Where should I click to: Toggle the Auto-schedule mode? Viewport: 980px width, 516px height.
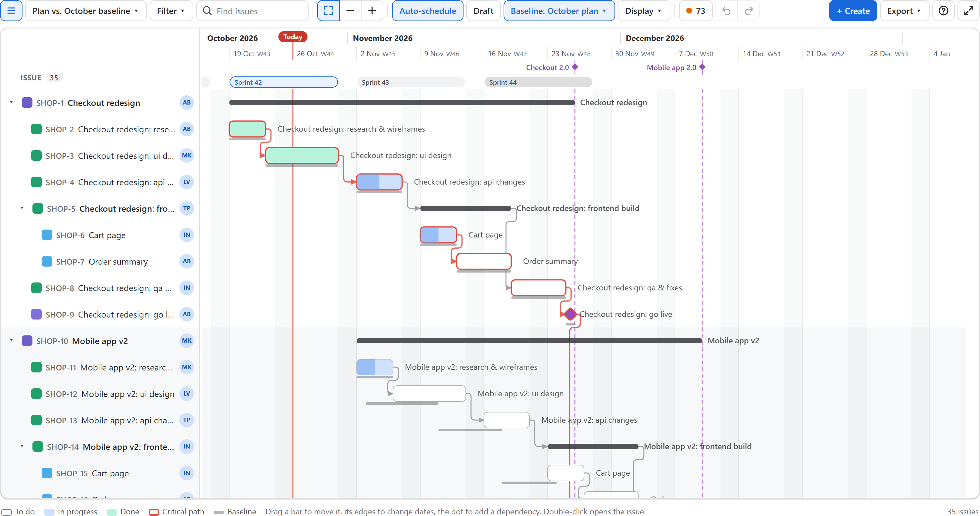[427, 11]
